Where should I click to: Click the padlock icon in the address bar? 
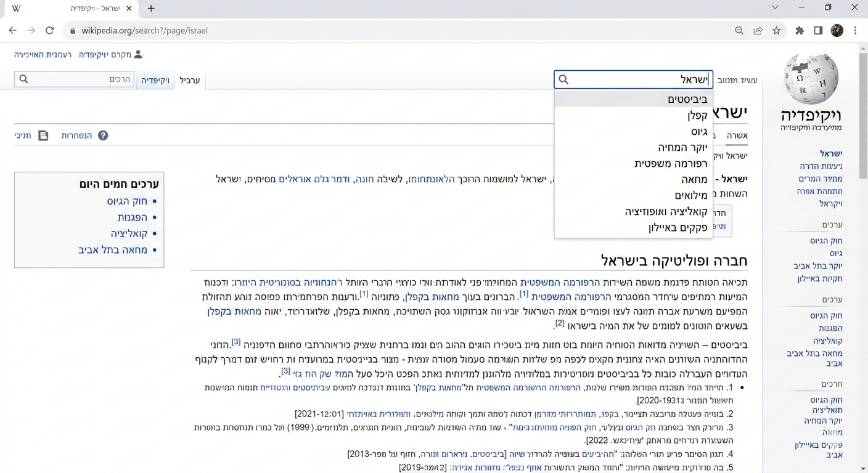click(x=73, y=31)
